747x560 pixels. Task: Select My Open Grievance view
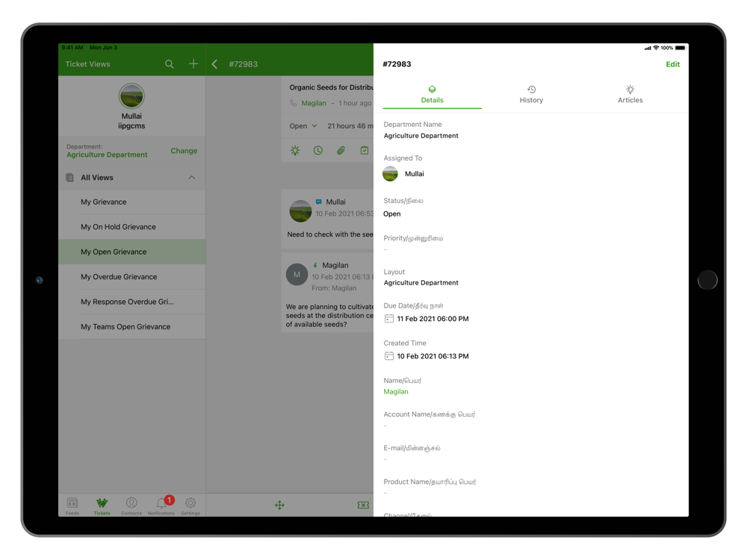pyautogui.click(x=132, y=252)
